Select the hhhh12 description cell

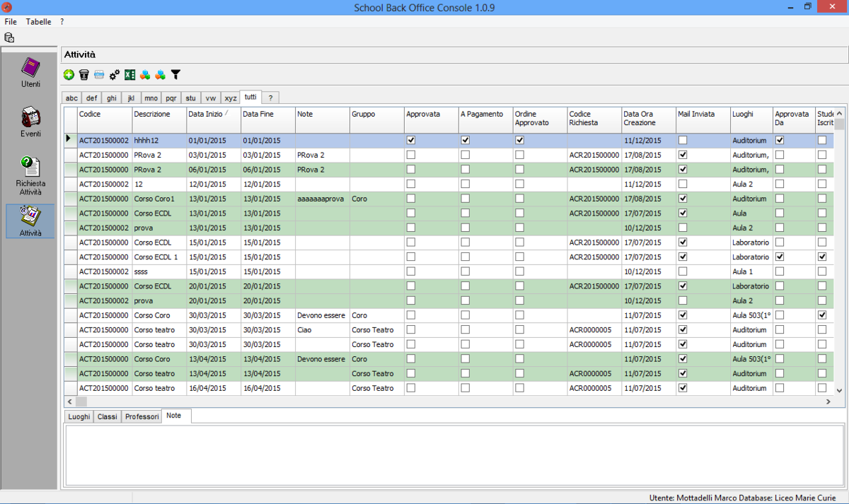coord(159,141)
